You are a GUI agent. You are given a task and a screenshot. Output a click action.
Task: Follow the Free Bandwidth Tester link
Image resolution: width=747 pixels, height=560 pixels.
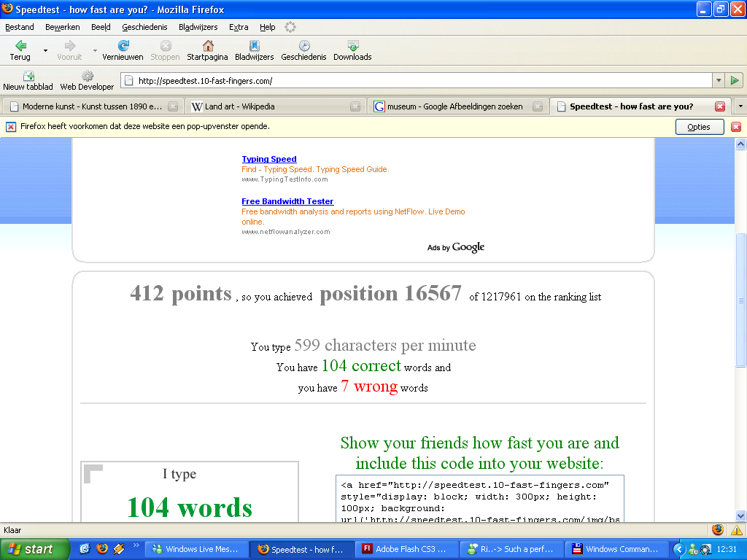pos(287,201)
